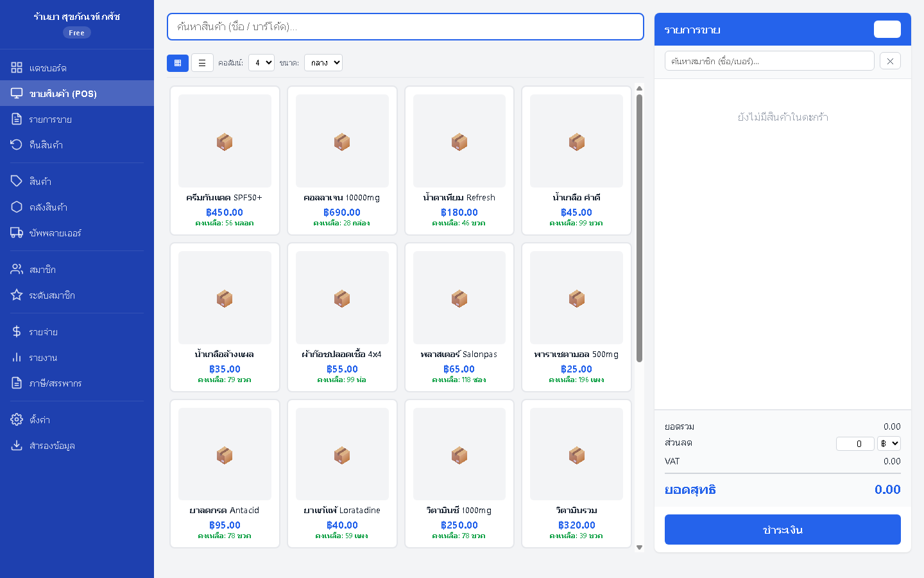Open the reports (รายงาน) menu item
This screenshot has width=924, height=578.
coord(43,358)
